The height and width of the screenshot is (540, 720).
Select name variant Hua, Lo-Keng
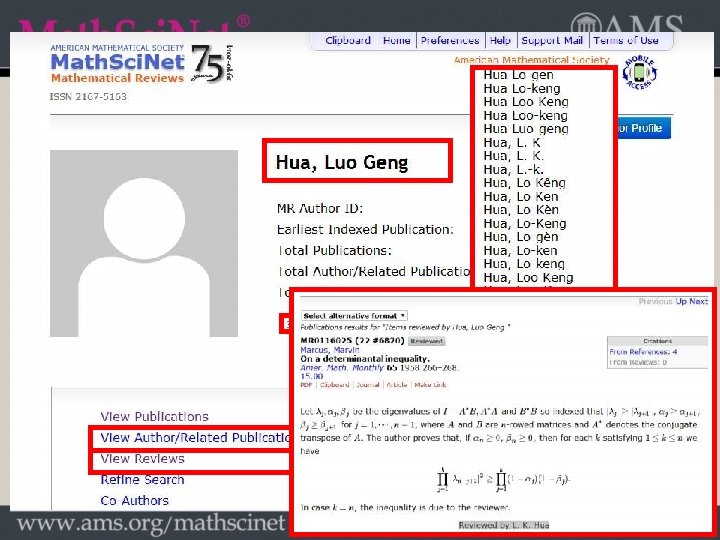pos(524,224)
